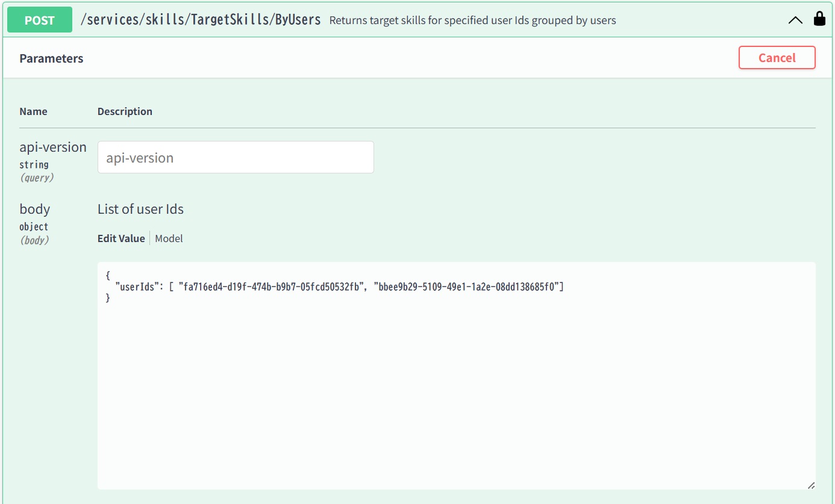Click the '(query)' label under api-version
This screenshot has height=504, width=835.
(x=37, y=178)
